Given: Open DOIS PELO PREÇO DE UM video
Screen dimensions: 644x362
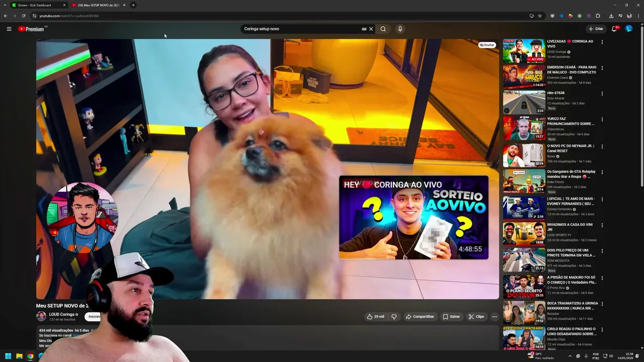Looking at the screenshot, I should click(524, 259).
